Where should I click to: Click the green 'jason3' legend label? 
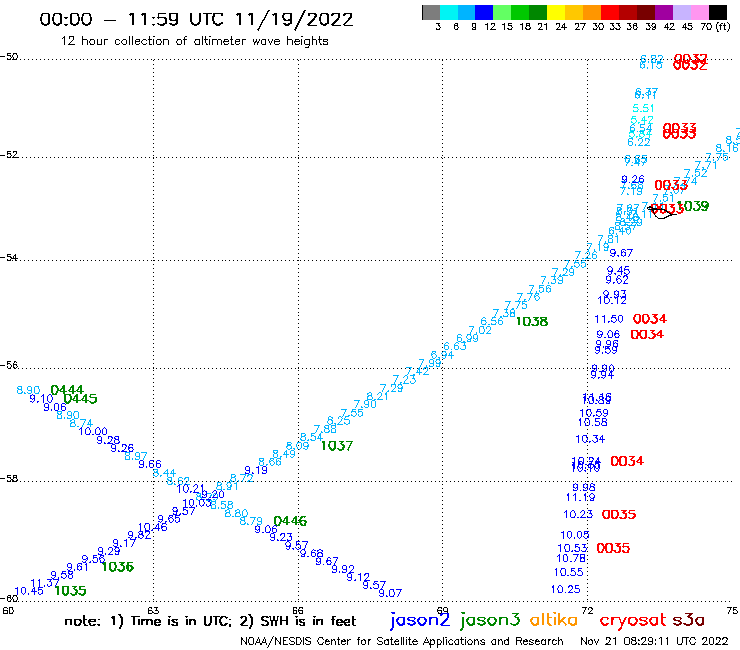(490, 620)
